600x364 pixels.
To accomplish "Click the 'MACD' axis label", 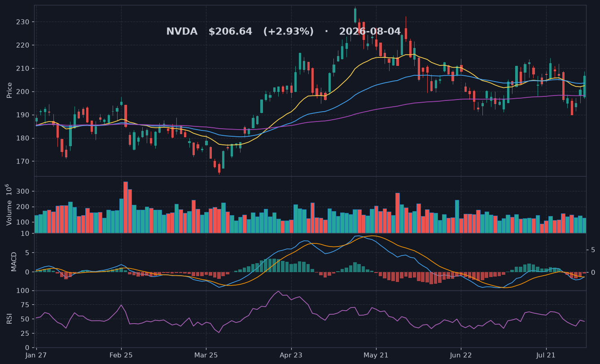I will point(14,262).
